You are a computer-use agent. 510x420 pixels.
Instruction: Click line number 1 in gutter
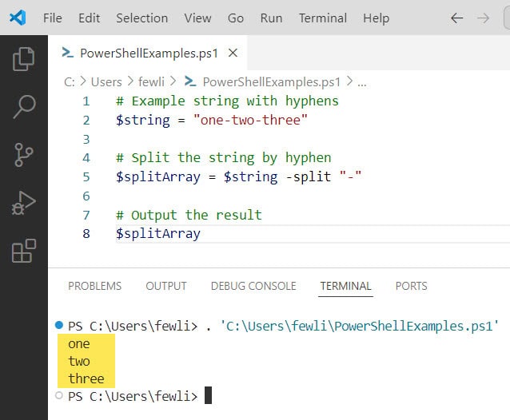point(86,101)
